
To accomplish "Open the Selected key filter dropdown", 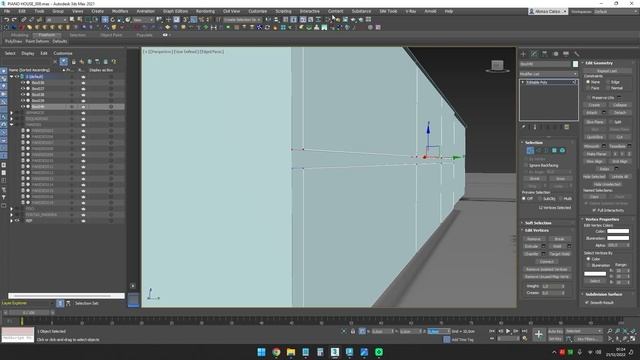I will (x=584, y=331).
